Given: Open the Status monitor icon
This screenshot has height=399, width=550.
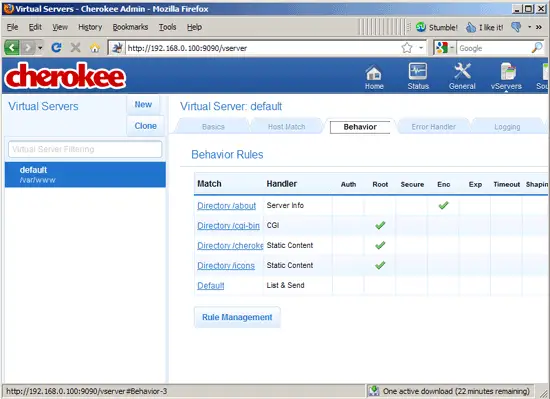Looking at the screenshot, I should tap(418, 71).
